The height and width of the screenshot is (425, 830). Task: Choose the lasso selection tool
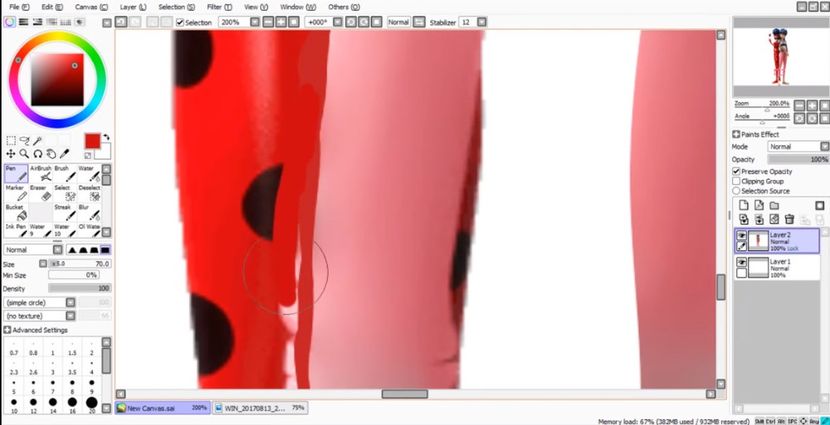point(24,141)
